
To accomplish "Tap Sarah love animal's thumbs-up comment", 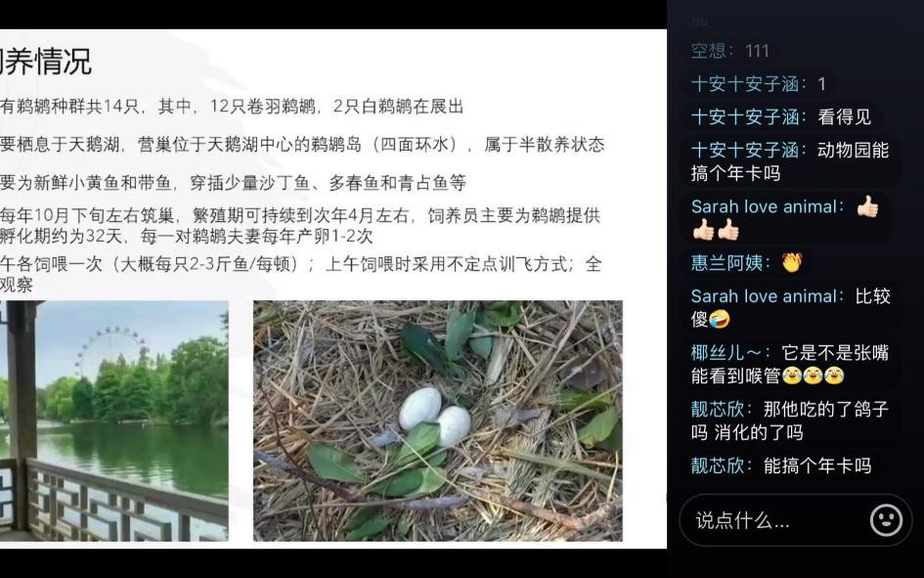I will [x=785, y=218].
